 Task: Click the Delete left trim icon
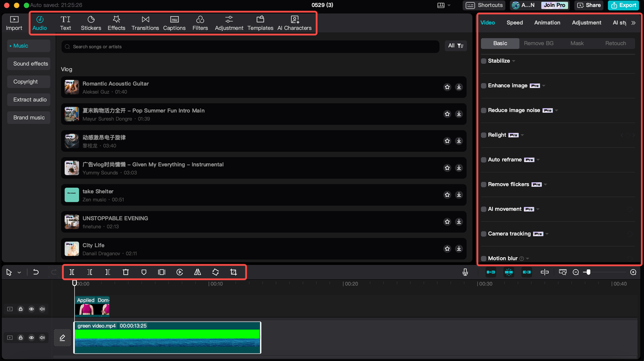click(90, 272)
